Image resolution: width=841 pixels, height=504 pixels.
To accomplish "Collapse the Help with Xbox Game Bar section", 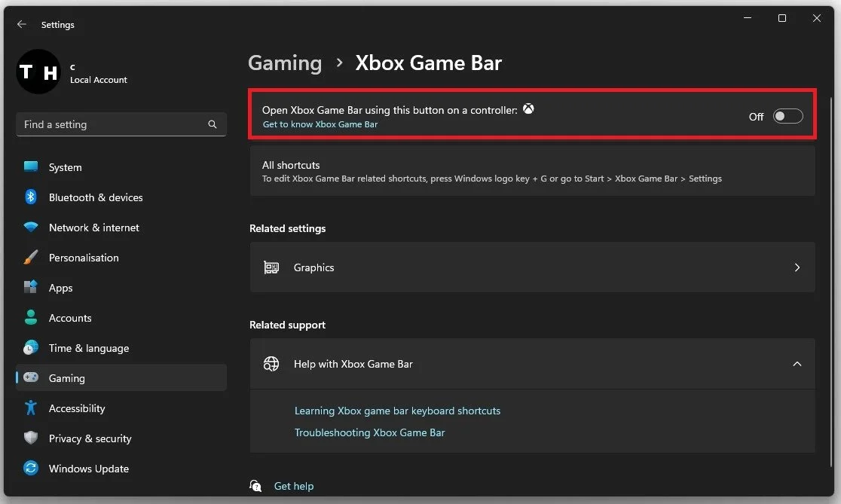I will [x=797, y=364].
